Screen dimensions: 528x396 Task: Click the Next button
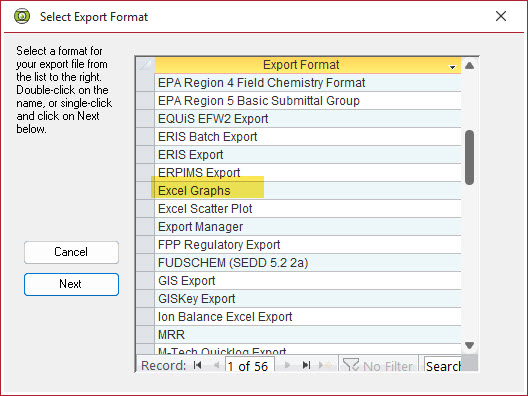(71, 284)
